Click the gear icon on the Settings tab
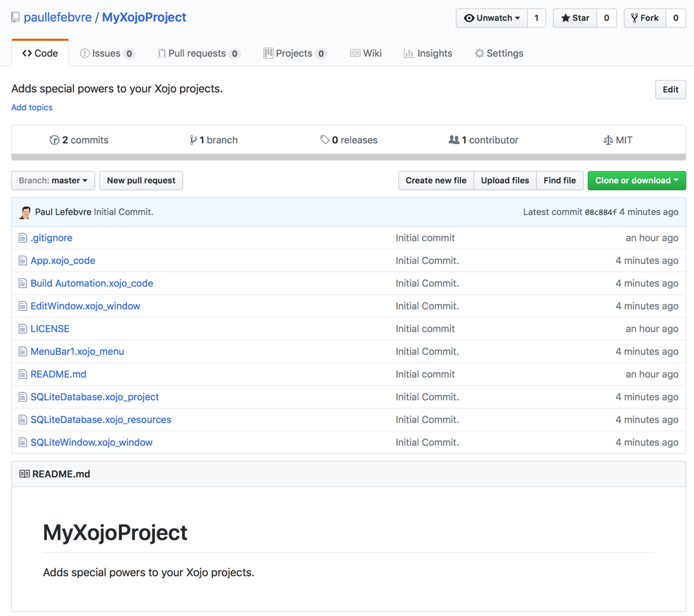This screenshot has width=694, height=616. [x=478, y=53]
